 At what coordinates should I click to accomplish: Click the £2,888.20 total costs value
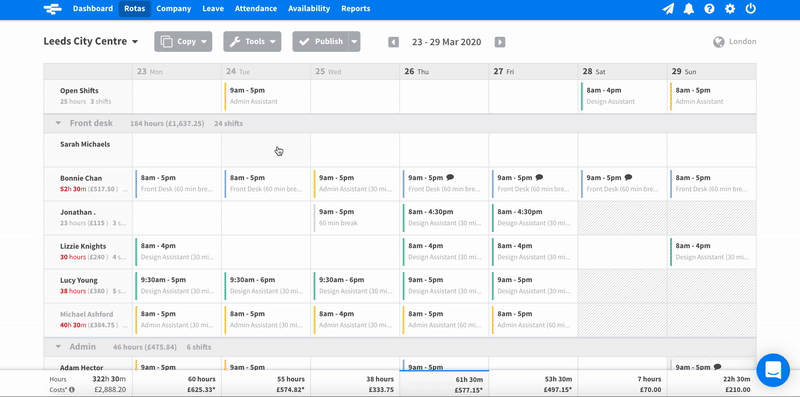tap(109, 389)
